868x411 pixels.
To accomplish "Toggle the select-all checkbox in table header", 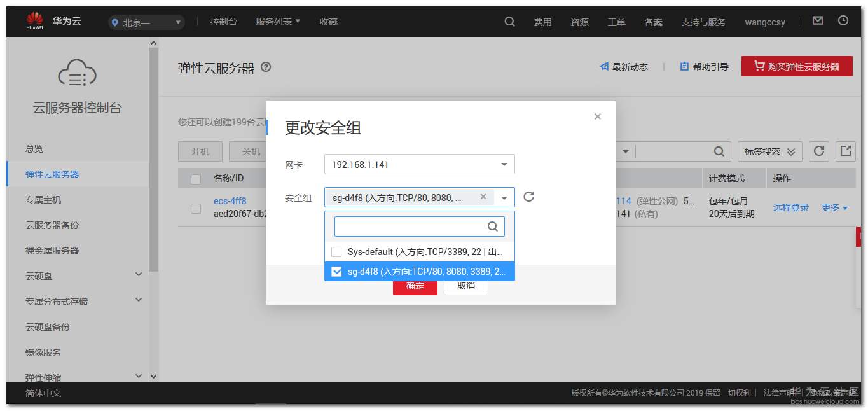I will coord(196,179).
